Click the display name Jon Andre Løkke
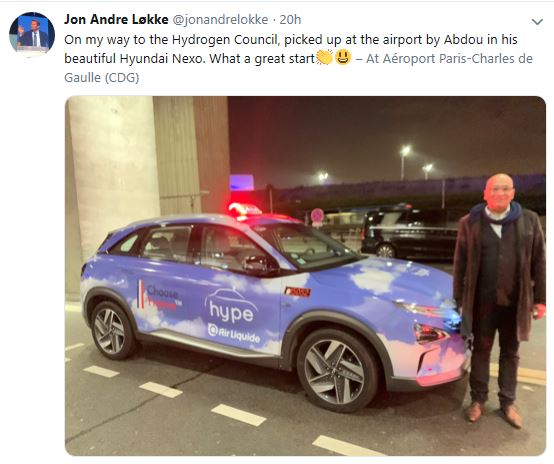 pos(116,19)
